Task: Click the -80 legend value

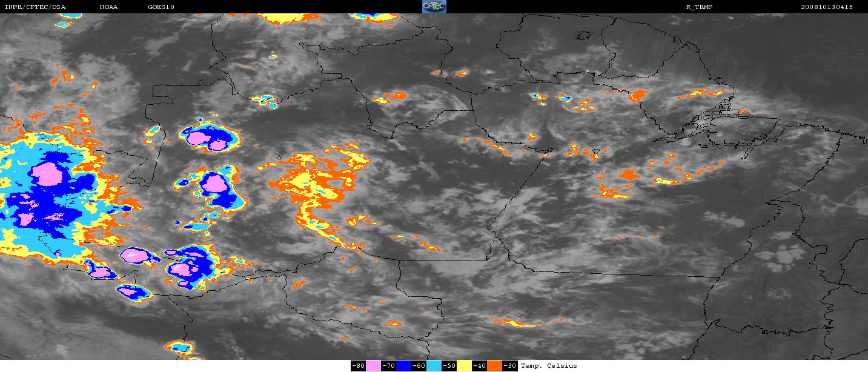Action: (x=358, y=366)
